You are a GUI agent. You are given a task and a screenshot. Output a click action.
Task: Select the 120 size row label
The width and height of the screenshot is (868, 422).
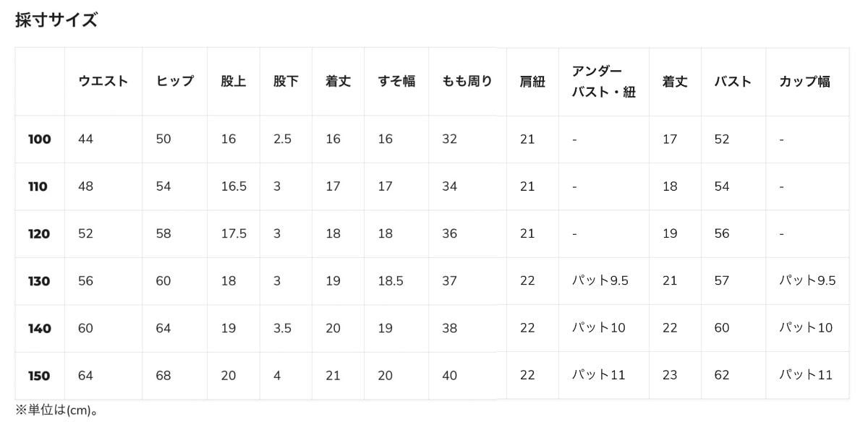[x=39, y=234]
